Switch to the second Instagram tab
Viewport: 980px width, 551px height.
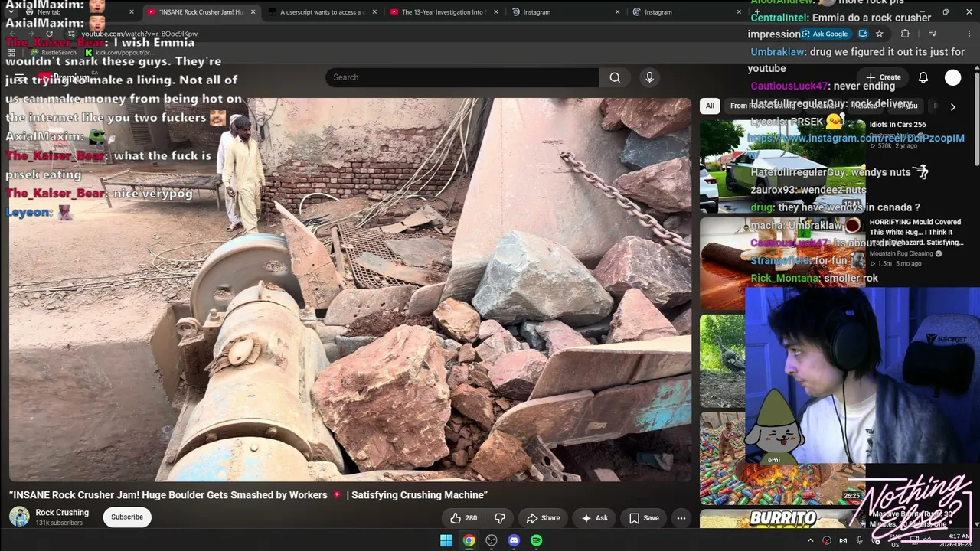[687, 12]
